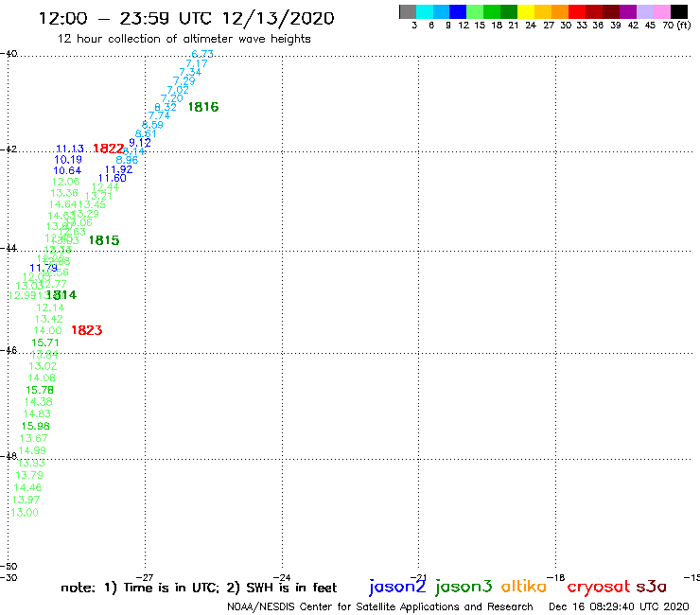Image resolution: width=700 pixels, height=615 pixels.
Task: Click the cryosat satellite label
Action: [599, 587]
